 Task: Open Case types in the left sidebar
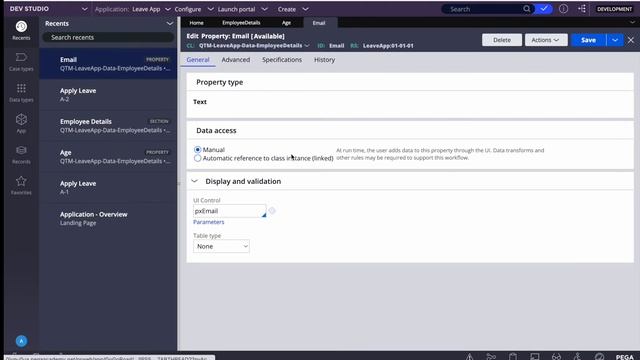click(x=21, y=62)
